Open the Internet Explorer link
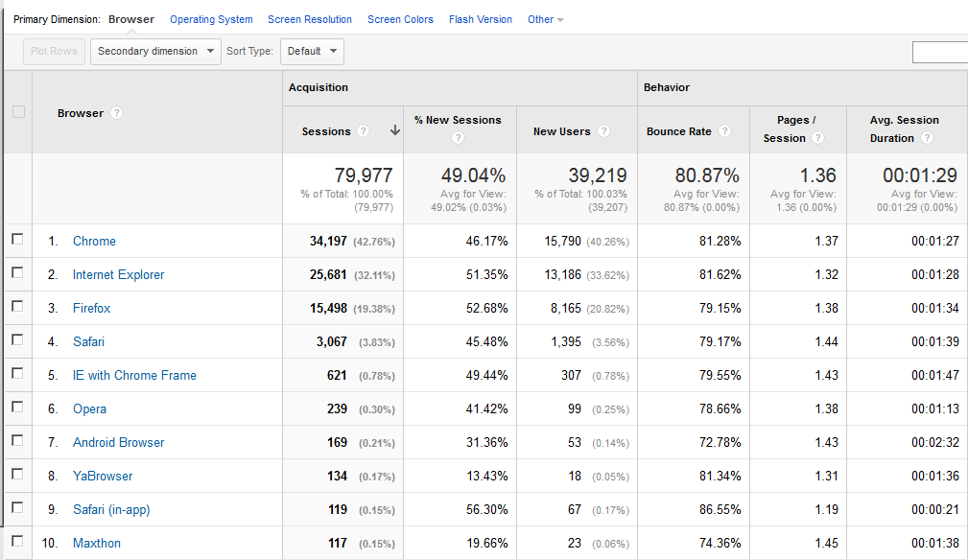This screenshot has height=560, width=968. click(119, 274)
